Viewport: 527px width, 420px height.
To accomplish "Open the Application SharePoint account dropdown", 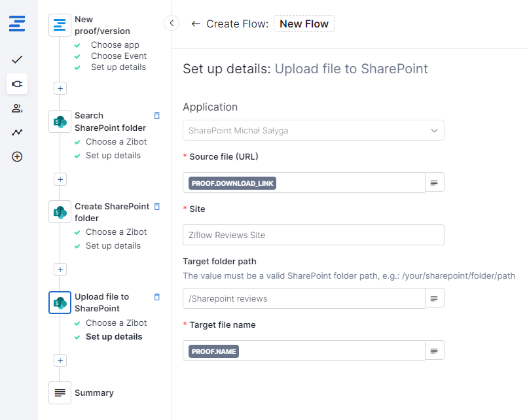I will (313, 130).
